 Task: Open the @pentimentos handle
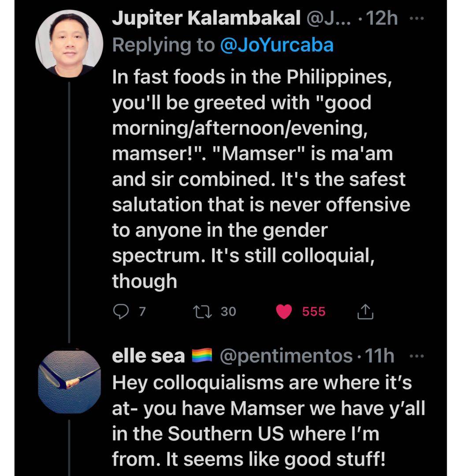click(x=286, y=356)
